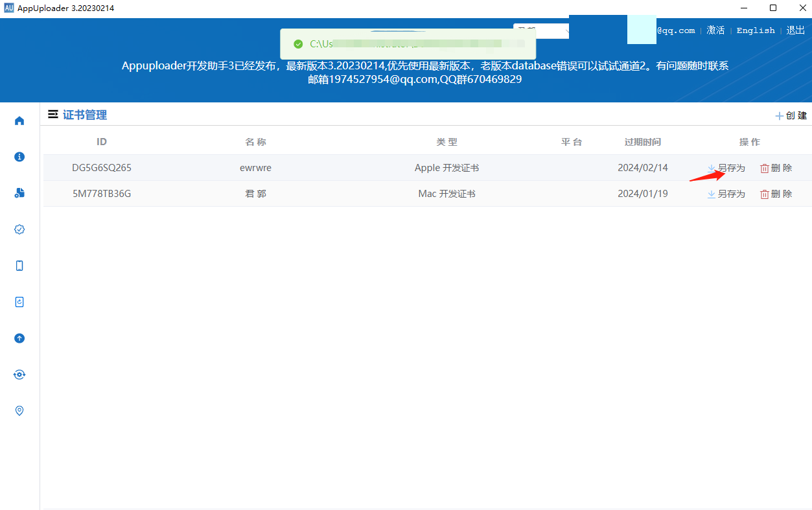Click the 2024/02/14 expiry date
This screenshot has height=510, width=812.
coord(642,168)
